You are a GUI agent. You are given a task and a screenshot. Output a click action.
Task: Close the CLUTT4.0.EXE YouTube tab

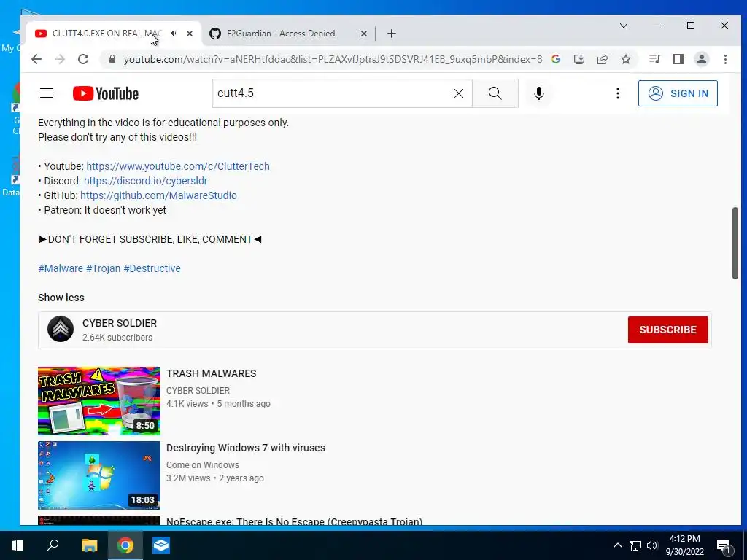[190, 34]
